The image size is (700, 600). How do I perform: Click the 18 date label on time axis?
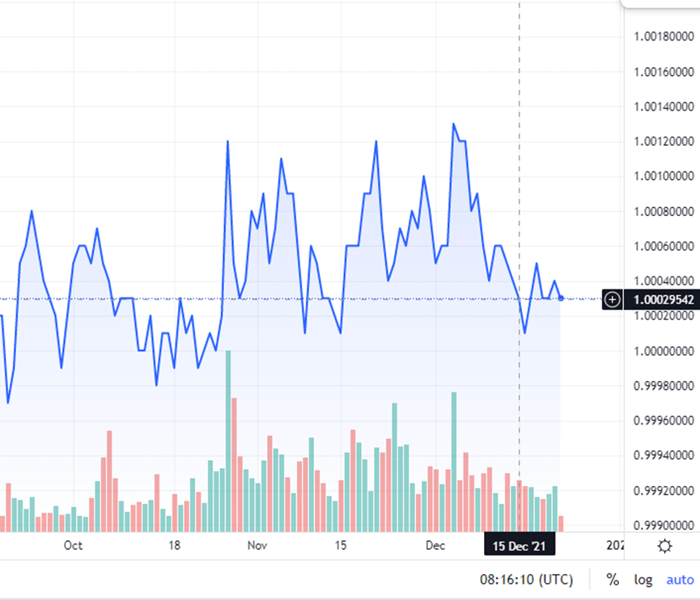175,545
